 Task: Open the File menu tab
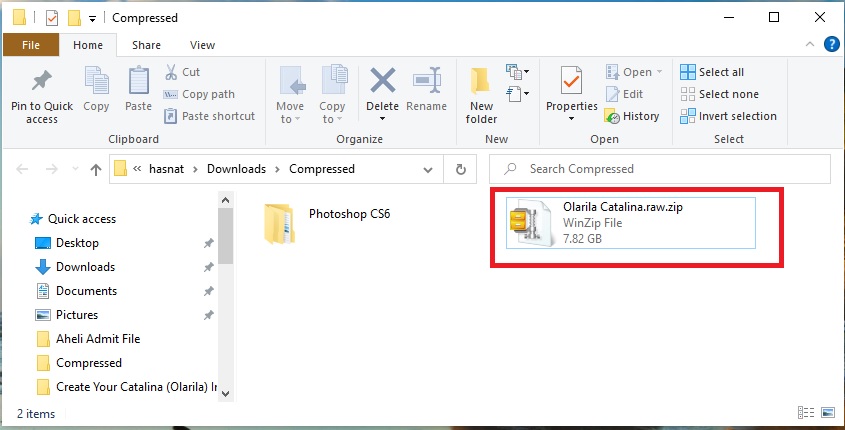click(x=31, y=45)
